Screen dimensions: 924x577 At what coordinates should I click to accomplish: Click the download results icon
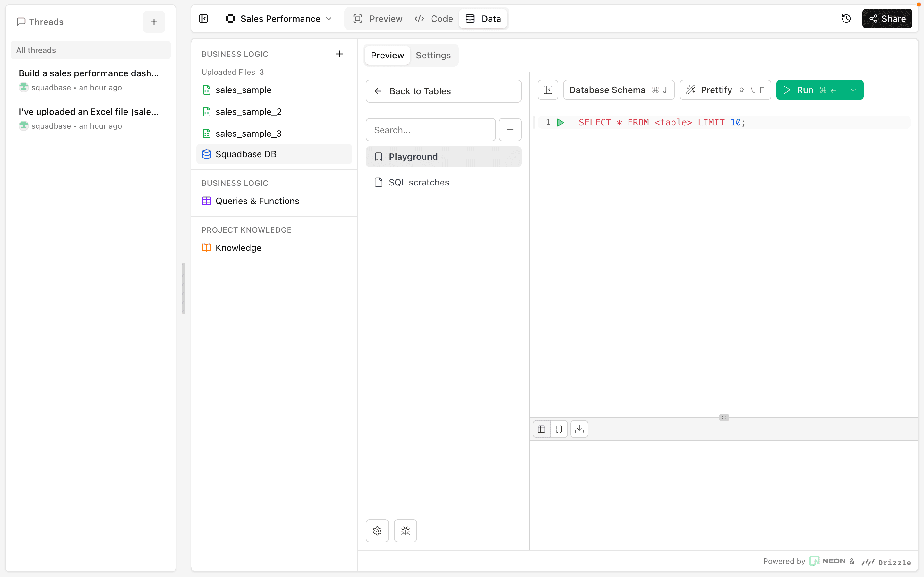click(579, 429)
